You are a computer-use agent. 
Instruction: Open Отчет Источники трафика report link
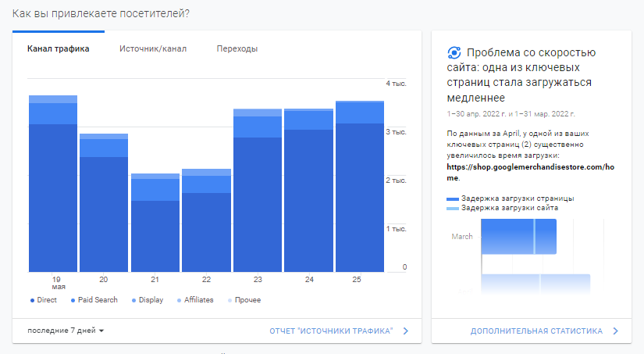point(331,331)
